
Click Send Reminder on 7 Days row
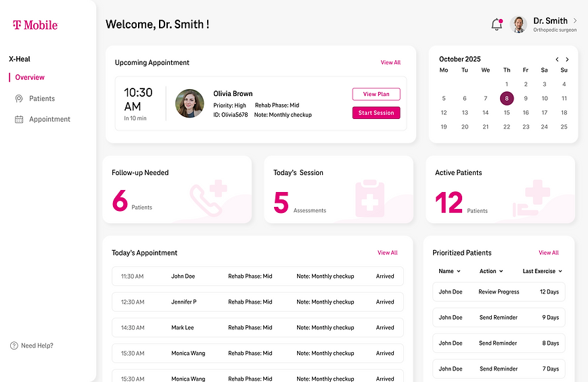point(499,369)
